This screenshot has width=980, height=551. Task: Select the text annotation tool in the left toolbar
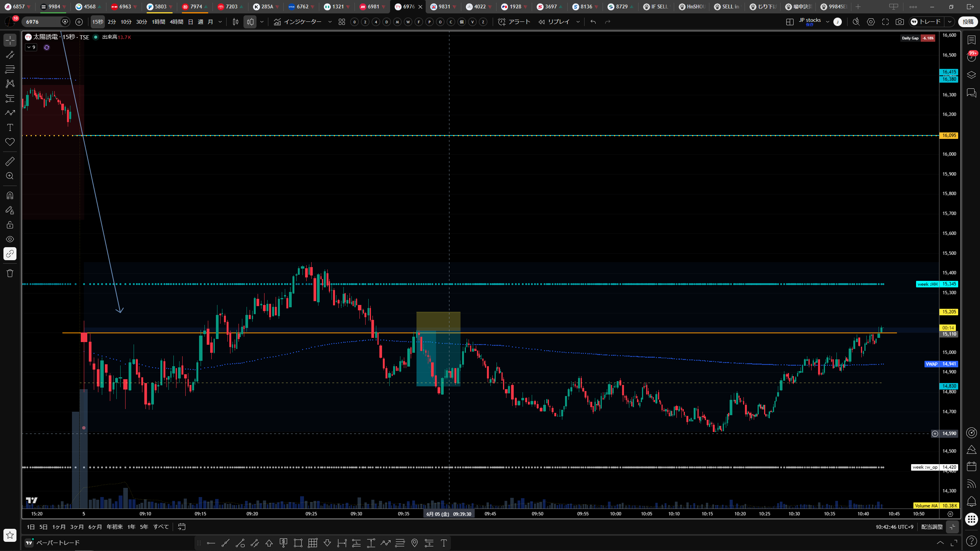[x=10, y=127]
